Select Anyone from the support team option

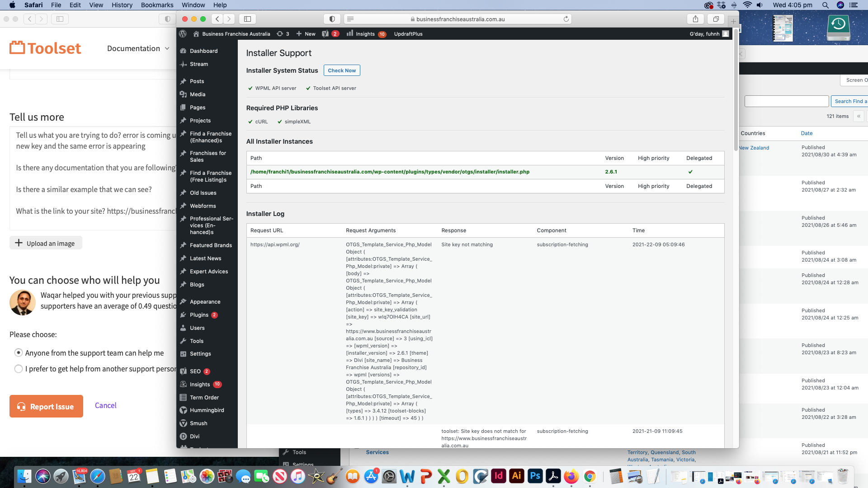tap(19, 353)
